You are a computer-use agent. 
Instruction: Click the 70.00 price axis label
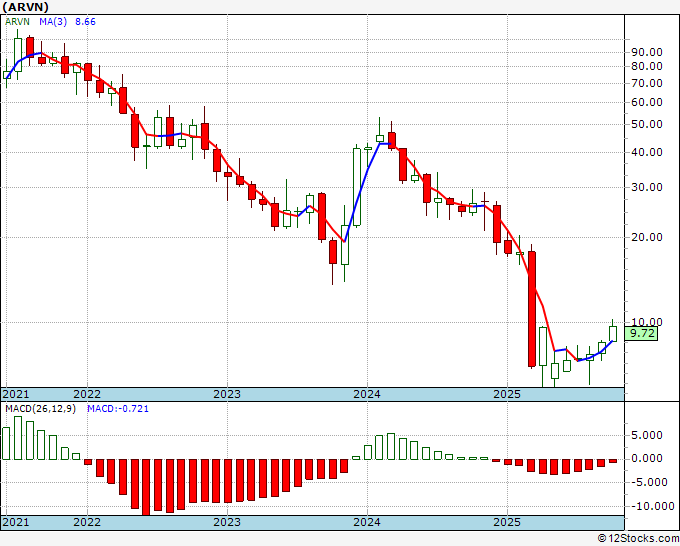coord(647,83)
